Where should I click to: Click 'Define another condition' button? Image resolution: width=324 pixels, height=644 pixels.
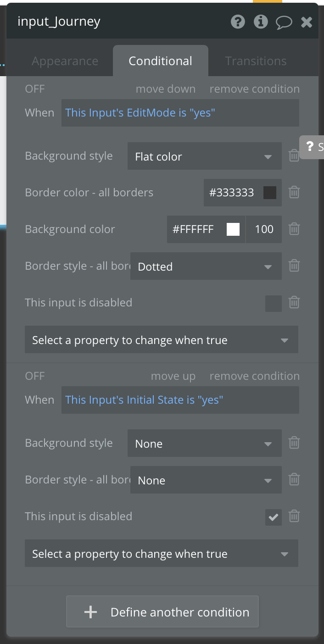(162, 612)
